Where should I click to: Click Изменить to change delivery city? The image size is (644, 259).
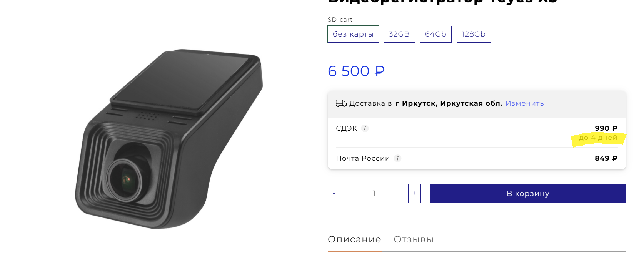click(525, 103)
